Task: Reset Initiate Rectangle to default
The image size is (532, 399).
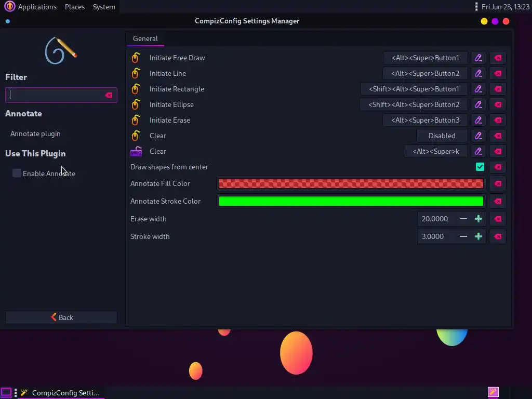Action: click(498, 89)
